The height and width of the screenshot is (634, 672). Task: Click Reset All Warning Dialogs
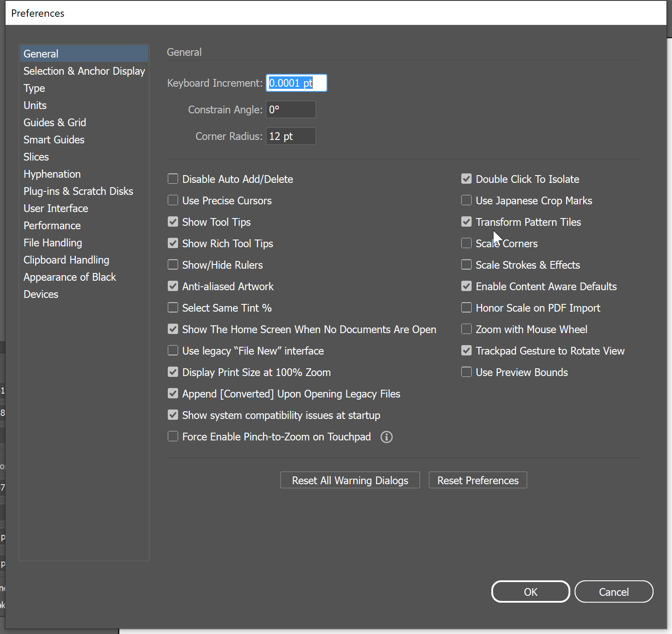point(350,480)
